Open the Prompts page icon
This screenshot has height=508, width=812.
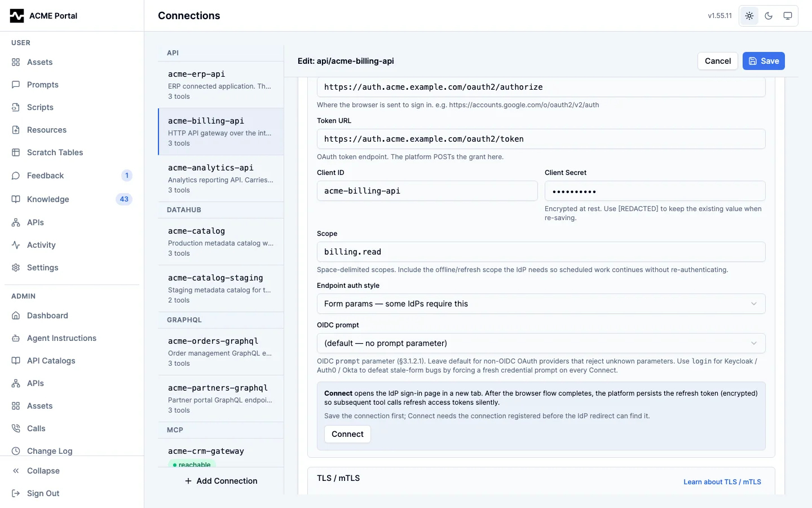tap(16, 85)
